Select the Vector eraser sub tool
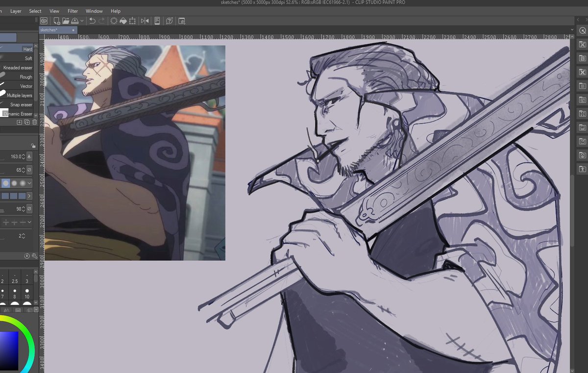The image size is (588, 373). 17,86
